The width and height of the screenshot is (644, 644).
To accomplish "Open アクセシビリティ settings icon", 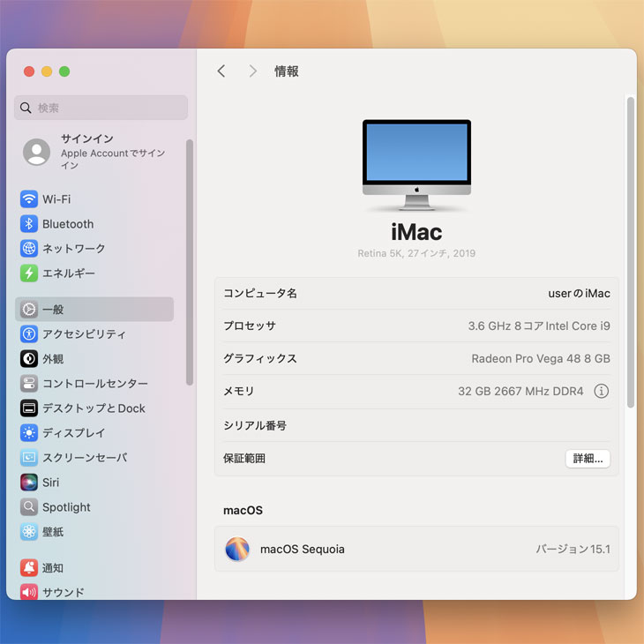I will (29, 334).
